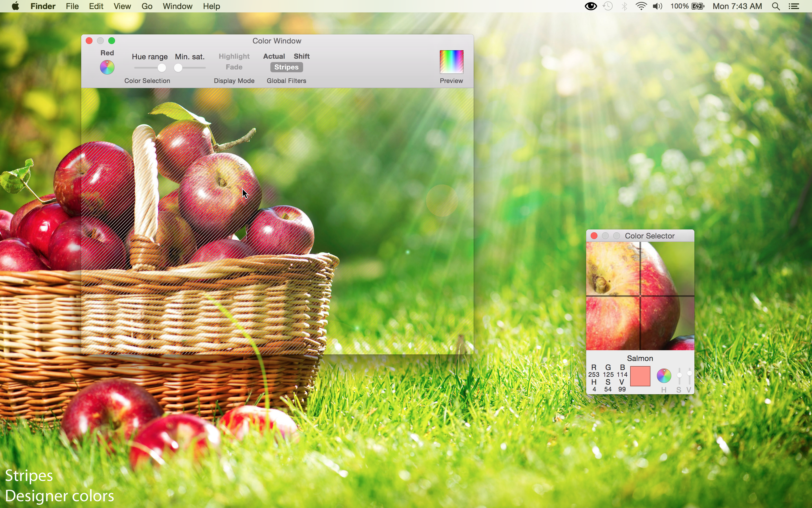The height and width of the screenshot is (508, 812).
Task: Click the Color Selector title text
Action: [650, 236]
